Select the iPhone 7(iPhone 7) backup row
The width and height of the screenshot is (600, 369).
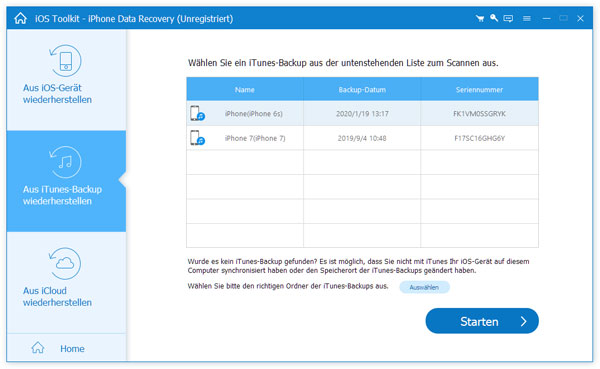pyautogui.click(x=362, y=138)
